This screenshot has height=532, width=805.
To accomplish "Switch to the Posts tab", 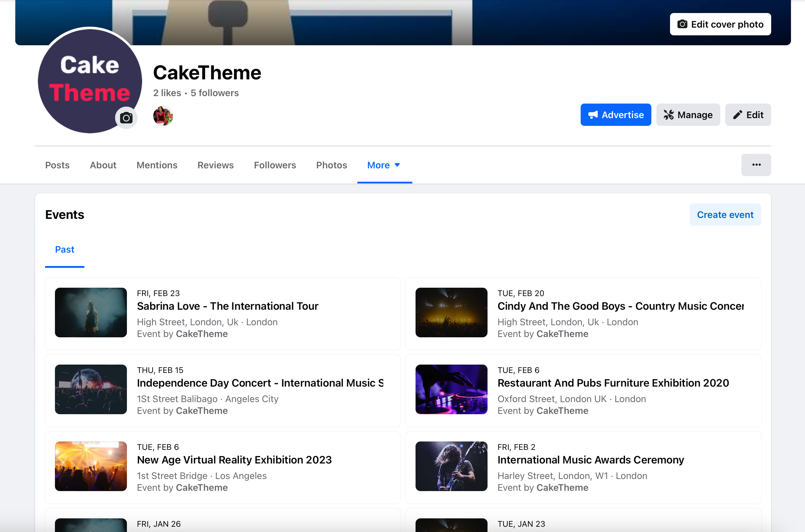I will click(57, 165).
